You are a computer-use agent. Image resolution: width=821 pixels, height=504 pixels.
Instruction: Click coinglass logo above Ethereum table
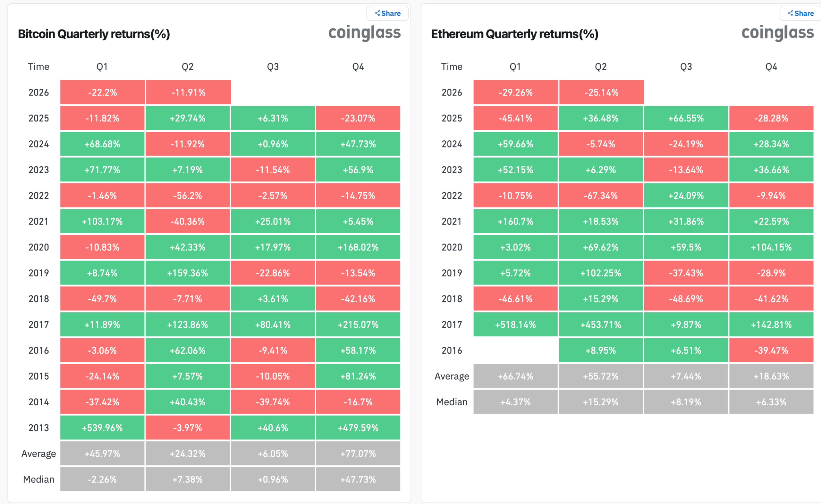[777, 33]
